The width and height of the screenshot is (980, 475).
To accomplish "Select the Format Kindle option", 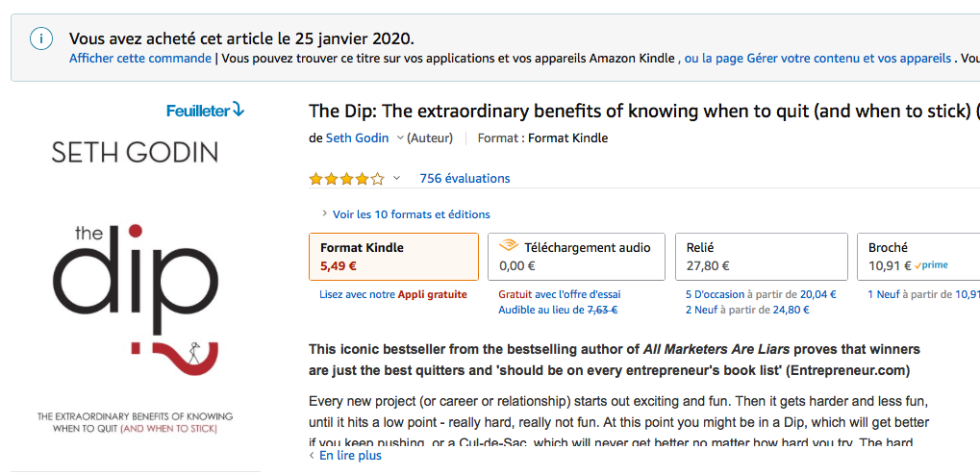I will tap(393, 256).
